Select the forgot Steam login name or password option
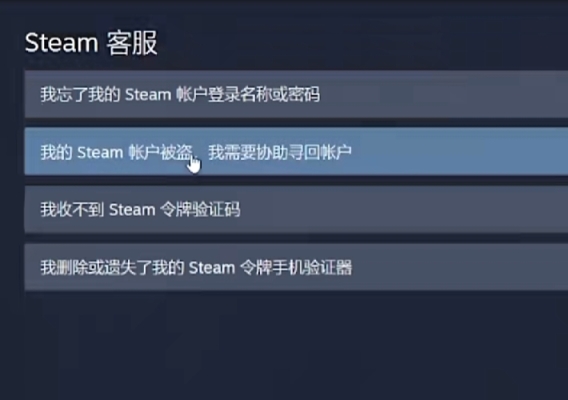The height and width of the screenshot is (400, 568). pyautogui.click(x=296, y=94)
